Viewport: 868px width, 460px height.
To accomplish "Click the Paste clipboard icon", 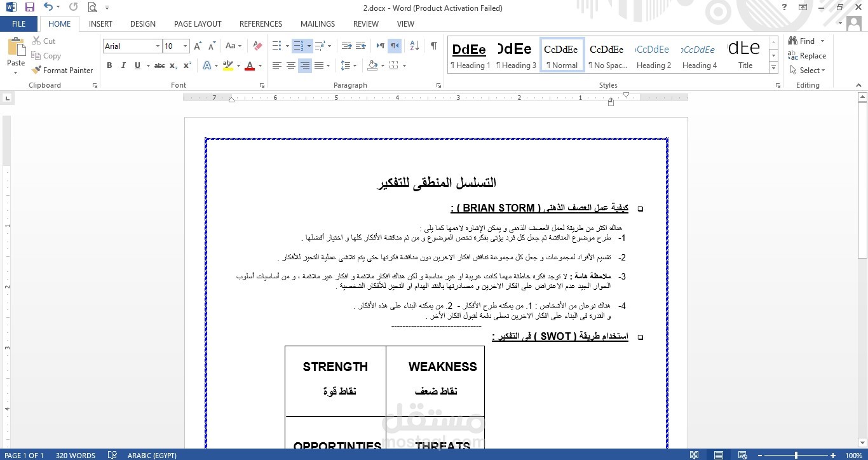I will point(16,46).
